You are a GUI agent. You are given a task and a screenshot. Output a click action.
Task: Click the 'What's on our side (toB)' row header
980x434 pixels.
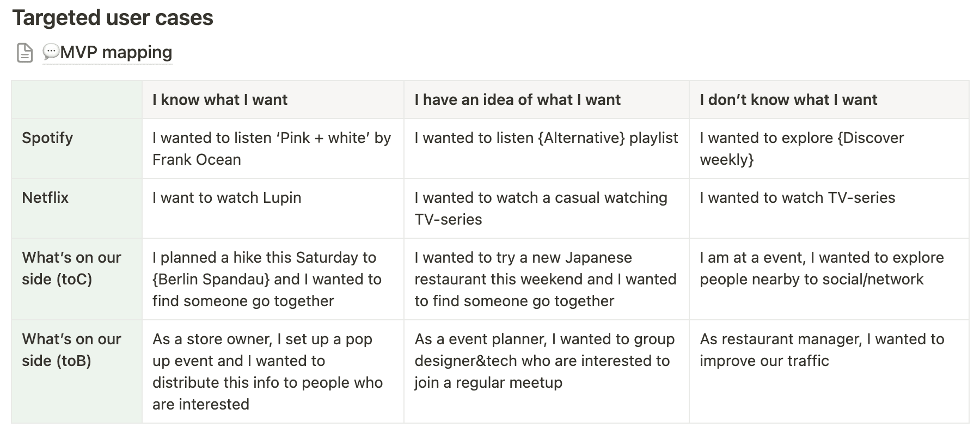77,371
